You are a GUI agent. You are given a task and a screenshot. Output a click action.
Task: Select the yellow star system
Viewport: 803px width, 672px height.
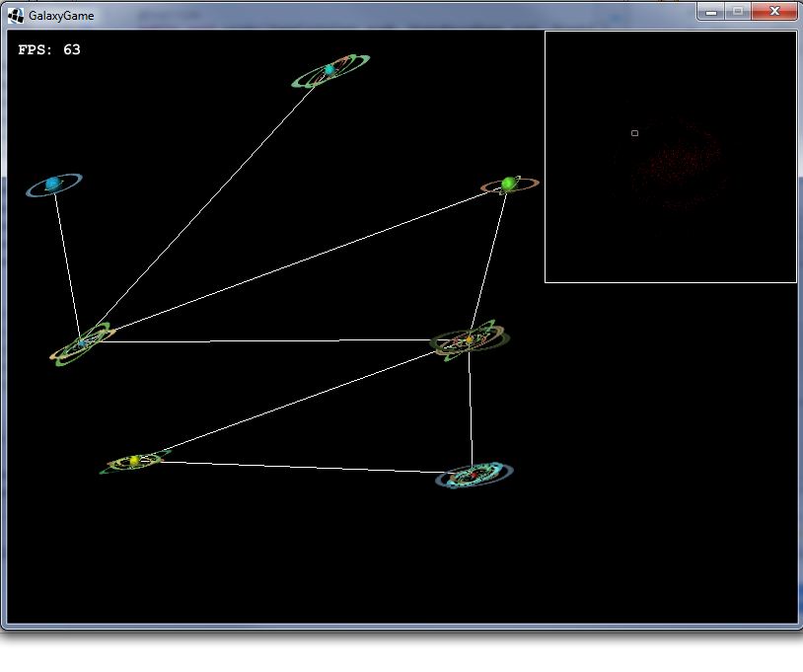pos(134,462)
